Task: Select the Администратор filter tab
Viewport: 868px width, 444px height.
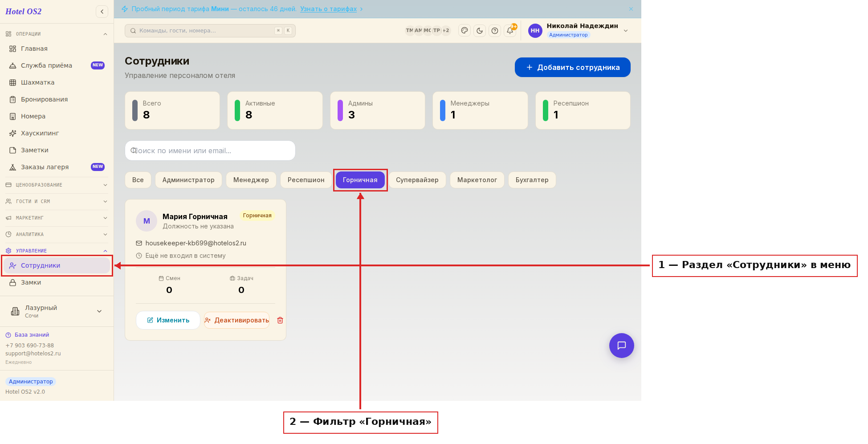Action: 188,180
